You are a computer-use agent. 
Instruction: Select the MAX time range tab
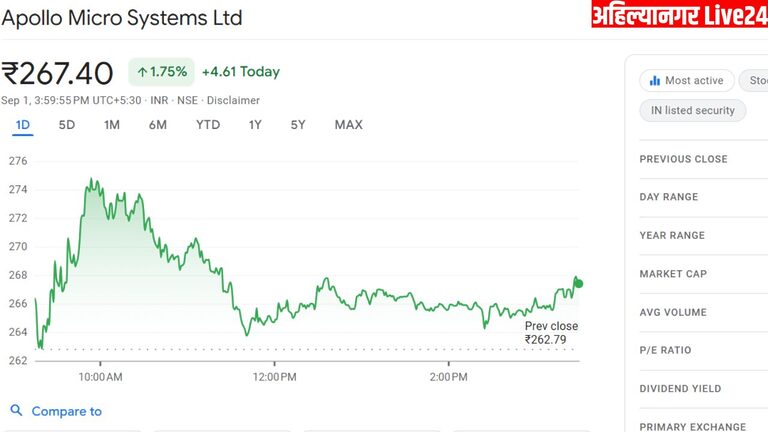click(x=348, y=125)
